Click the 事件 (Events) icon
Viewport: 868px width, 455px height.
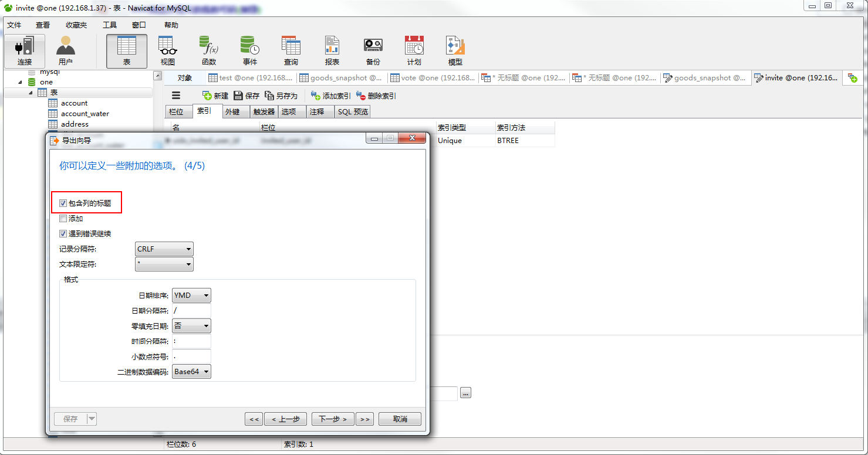(249, 50)
